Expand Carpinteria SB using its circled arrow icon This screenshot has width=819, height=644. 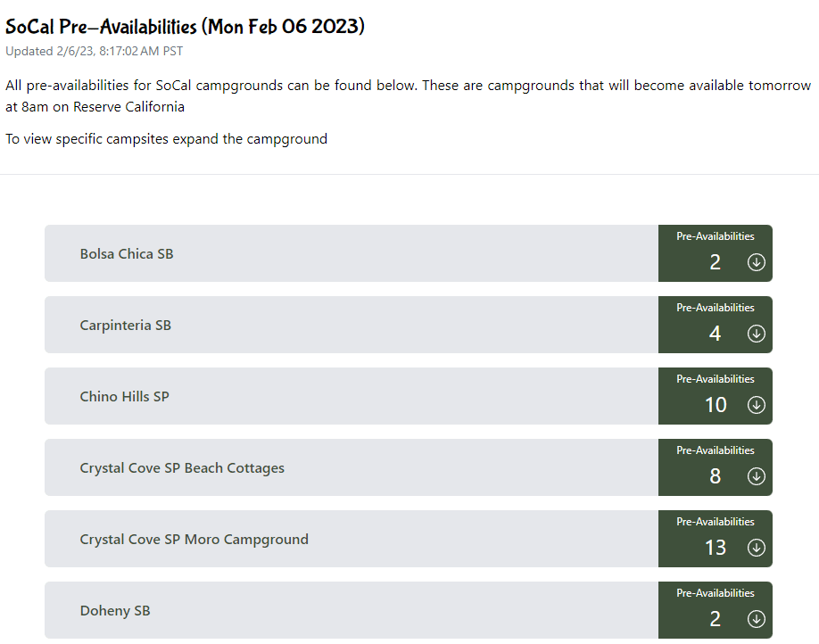coord(756,334)
